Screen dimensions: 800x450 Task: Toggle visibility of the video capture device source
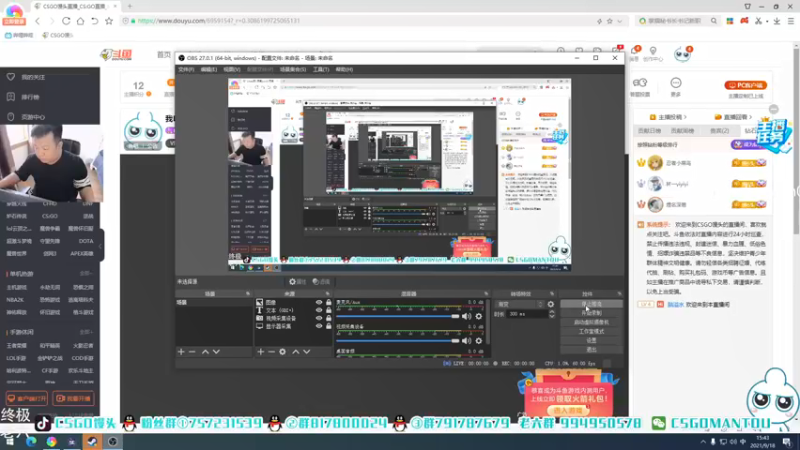(x=319, y=318)
